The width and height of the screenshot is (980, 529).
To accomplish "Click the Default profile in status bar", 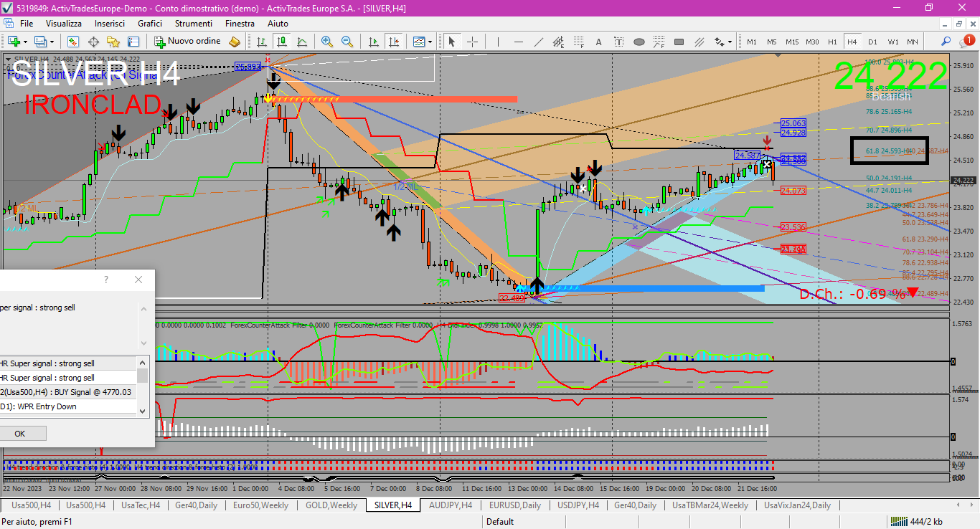I will click(500, 522).
